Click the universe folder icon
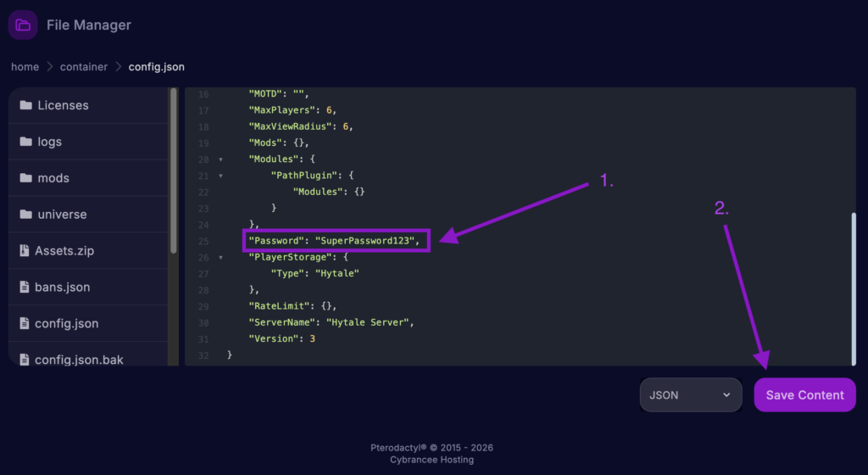The width and height of the screenshot is (868, 475). coord(25,215)
